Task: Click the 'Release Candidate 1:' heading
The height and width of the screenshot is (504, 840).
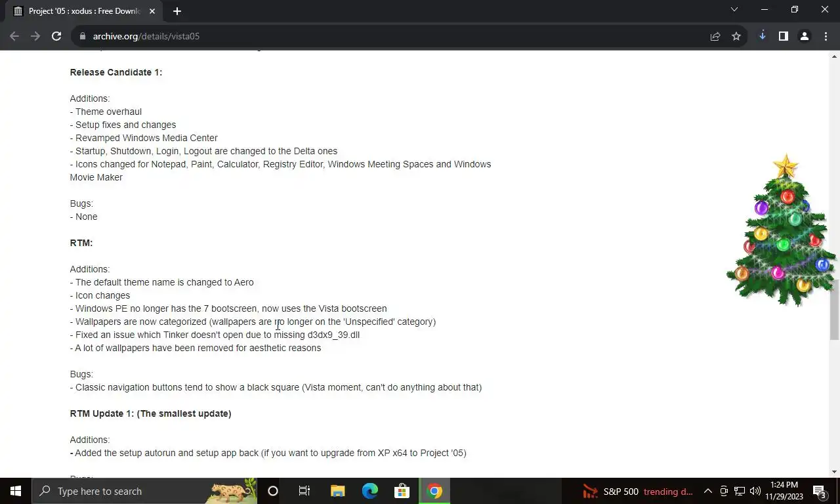Action: tap(116, 72)
